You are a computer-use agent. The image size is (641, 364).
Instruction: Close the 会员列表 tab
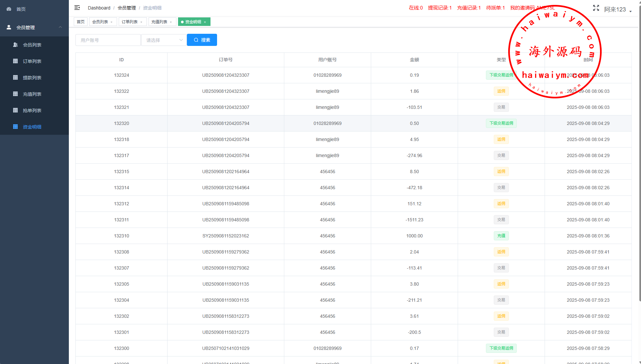pyautogui.click(x=111, y=22)
